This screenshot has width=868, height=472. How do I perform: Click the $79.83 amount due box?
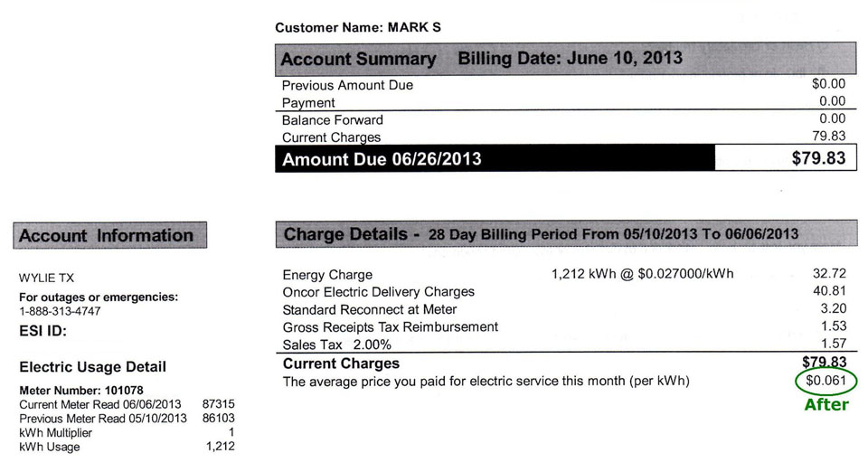click(x=786, y=158)
